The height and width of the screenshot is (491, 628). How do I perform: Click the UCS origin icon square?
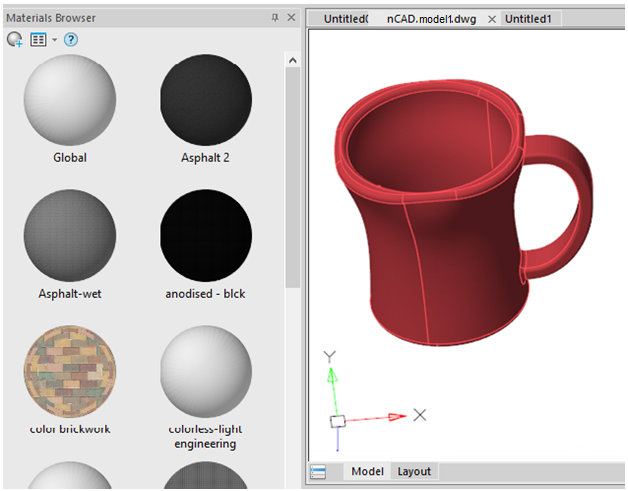(x=338, y=421)
